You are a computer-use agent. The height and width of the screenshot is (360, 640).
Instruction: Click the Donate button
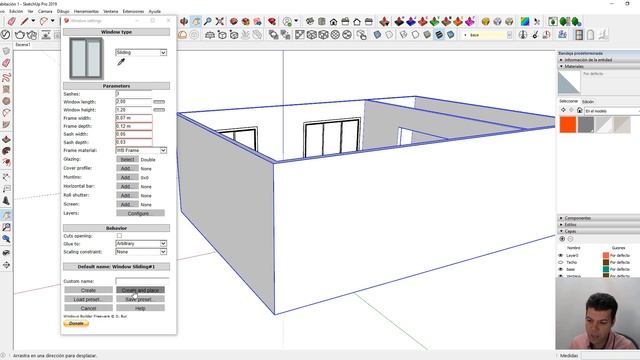(x=76, y=324)
